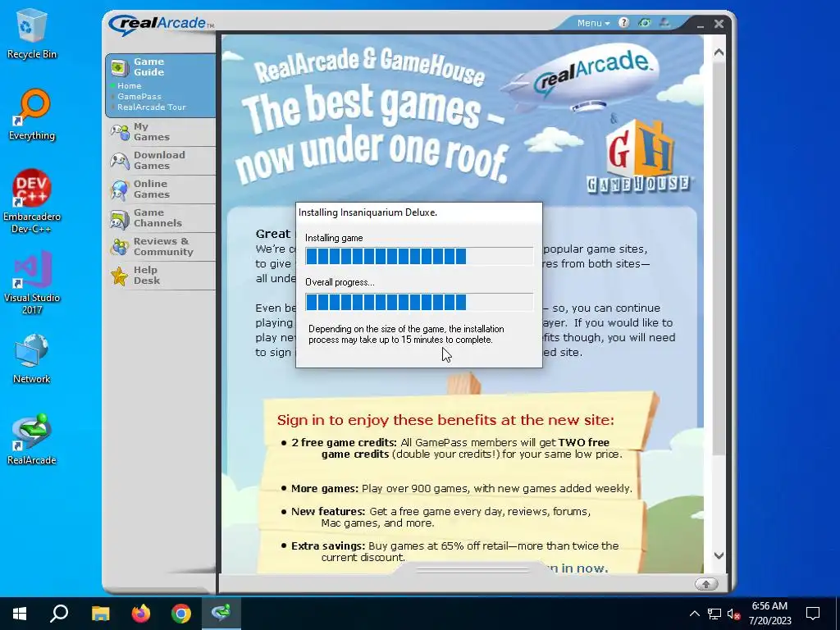Select the RealArcade desktop shortcut
The image size is (840, 630).
pyautogui.click(x=32, y=440)
